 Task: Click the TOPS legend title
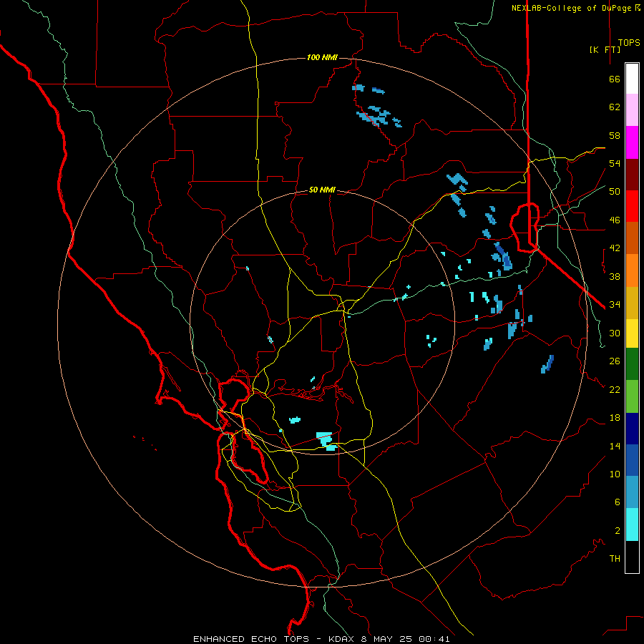[629, 43]
